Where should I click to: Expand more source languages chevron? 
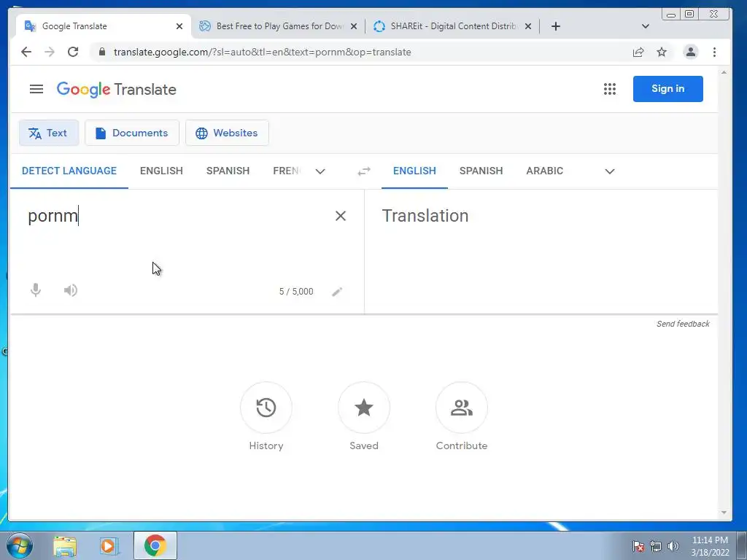coord(320,171)
